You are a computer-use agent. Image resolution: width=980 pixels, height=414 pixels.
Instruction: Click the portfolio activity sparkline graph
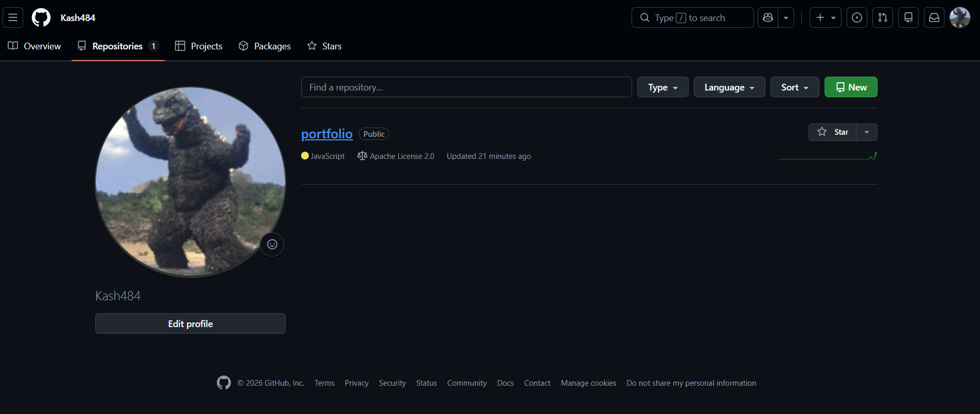coord(827,156)
